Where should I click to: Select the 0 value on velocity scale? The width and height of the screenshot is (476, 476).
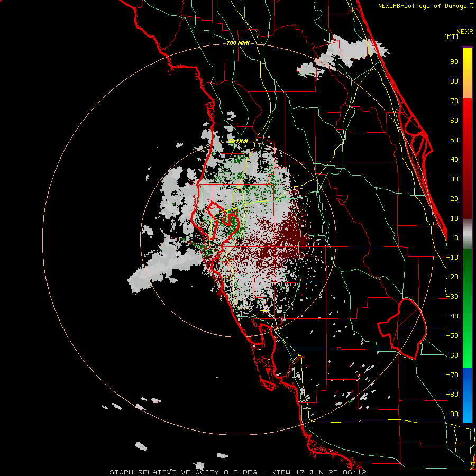coord(456,238)
